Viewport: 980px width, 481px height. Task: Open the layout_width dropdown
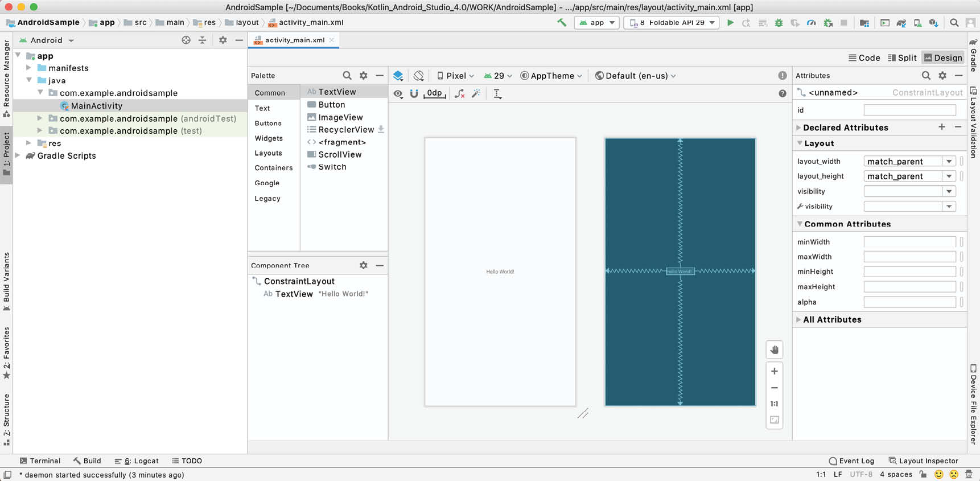949,161
